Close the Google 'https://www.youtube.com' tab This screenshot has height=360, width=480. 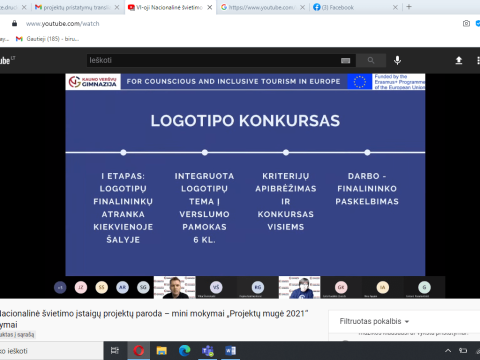(x=302, y=7)
